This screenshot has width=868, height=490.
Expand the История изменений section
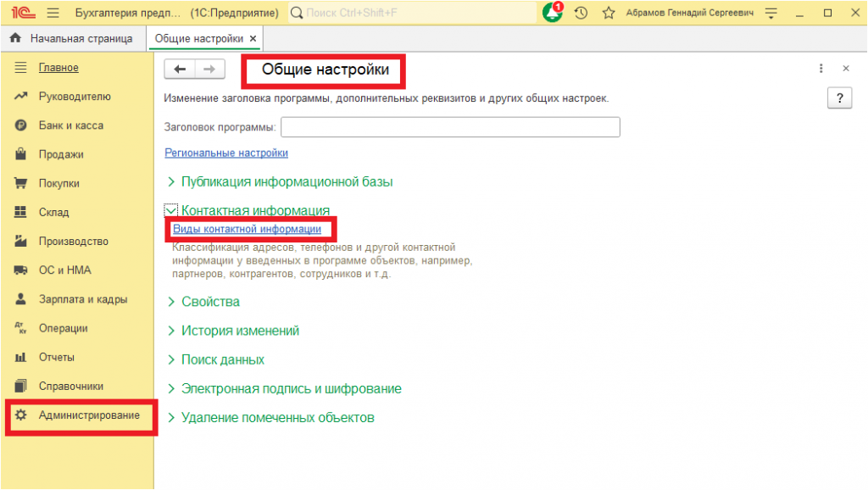[x=171, y=331]
